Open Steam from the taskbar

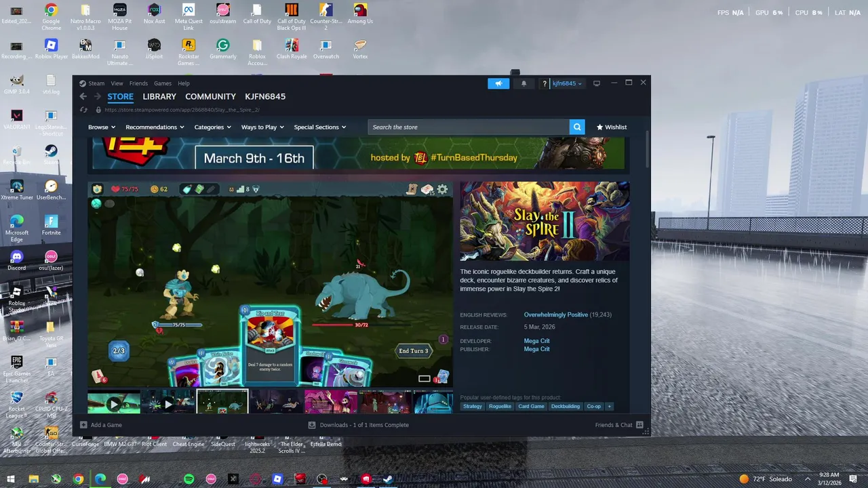coord(389,479)
